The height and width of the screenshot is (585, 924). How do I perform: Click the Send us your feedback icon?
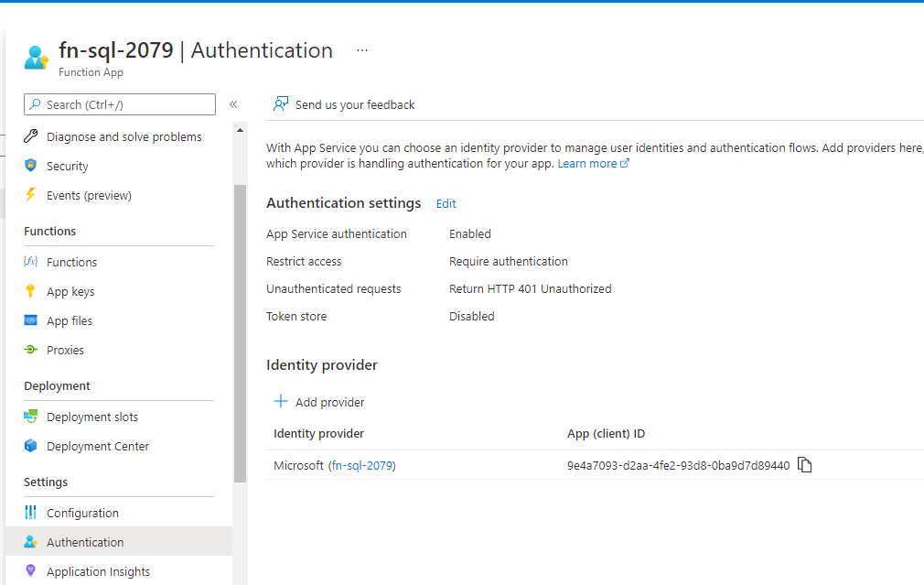pos(281,104)
